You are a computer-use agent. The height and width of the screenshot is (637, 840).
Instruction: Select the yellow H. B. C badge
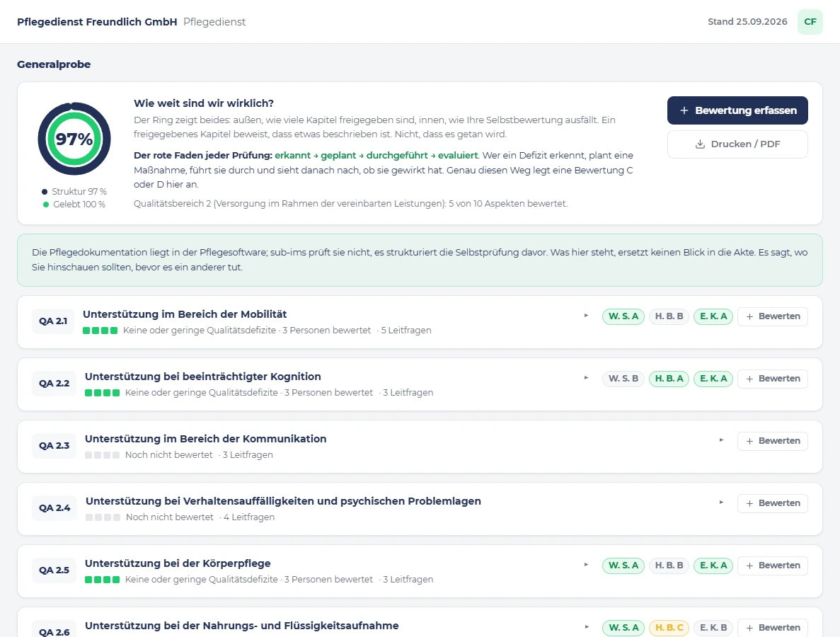tap(669, 627)
